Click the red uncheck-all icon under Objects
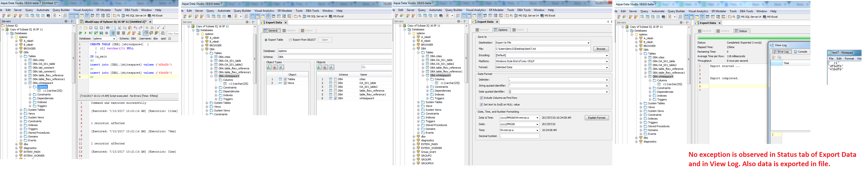Viewport: 868px width, 181px height. pos(325,67)
